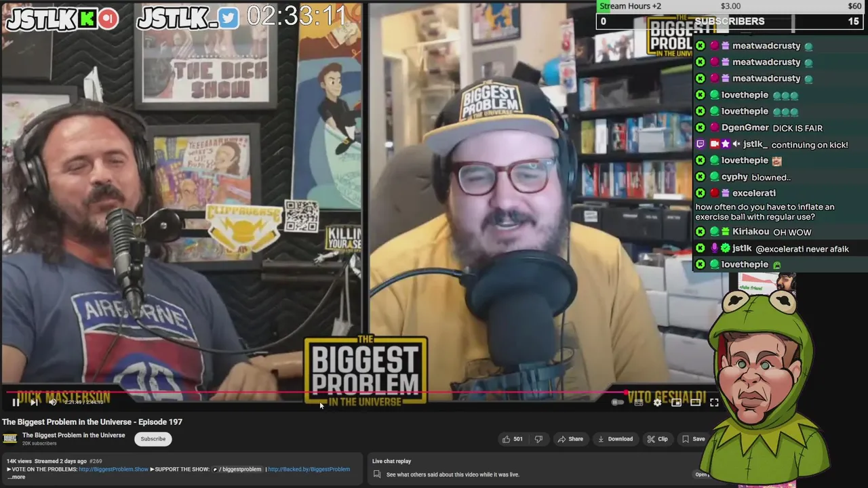Pause the video with the pause button
Image resolution: width=868 pixels, height=488 pixels.
(15, 403)
